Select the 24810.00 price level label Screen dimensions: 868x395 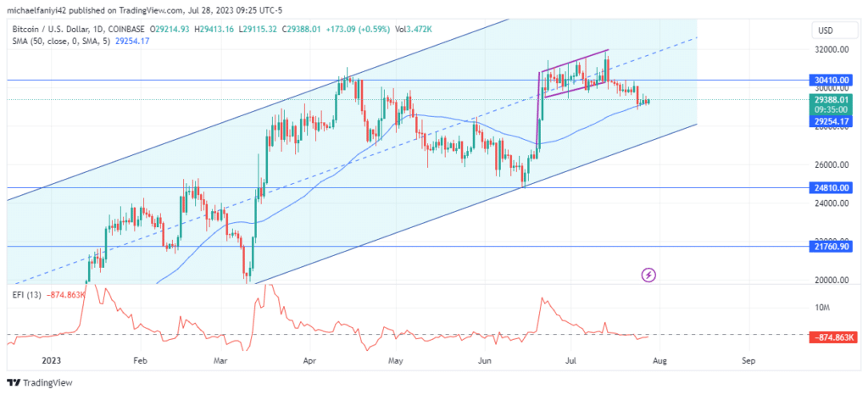(830, 187)
